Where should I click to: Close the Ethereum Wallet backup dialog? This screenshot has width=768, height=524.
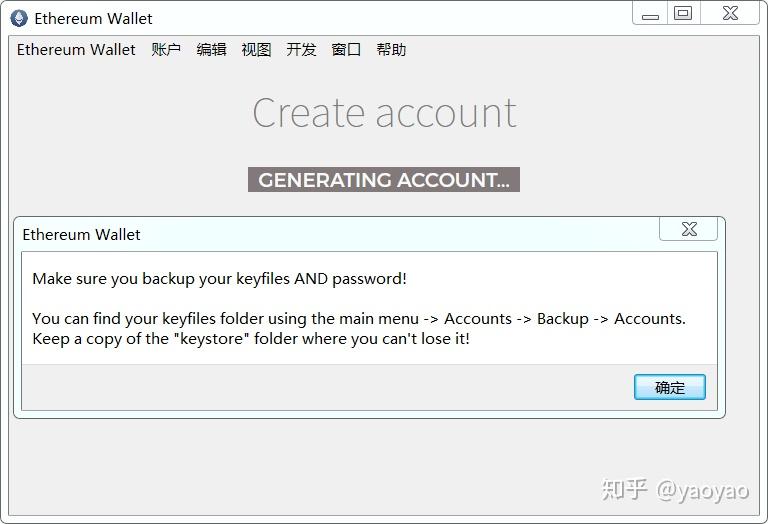(689, 229)
